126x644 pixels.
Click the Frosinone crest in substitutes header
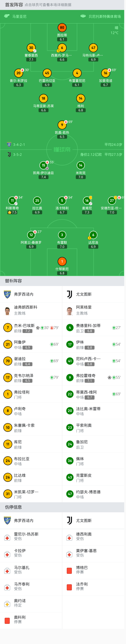8,294
